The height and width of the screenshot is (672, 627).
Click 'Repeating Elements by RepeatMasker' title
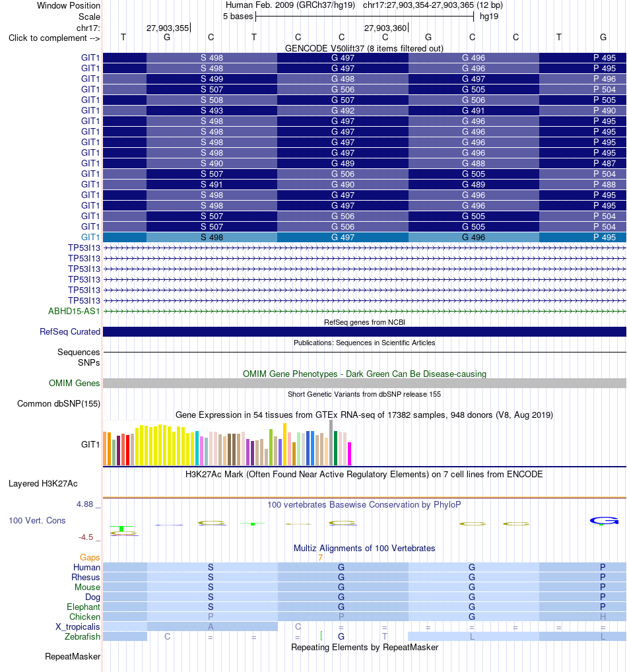[x=364, y=647]
